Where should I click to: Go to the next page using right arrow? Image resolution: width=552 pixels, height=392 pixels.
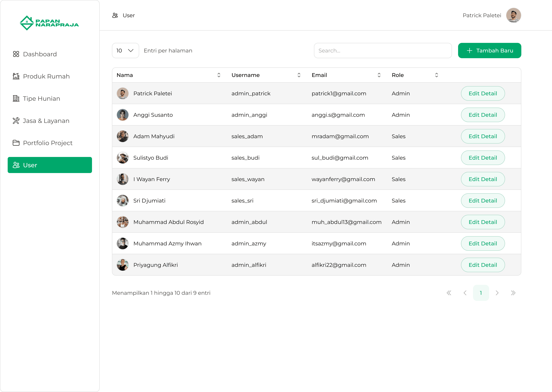497,293
